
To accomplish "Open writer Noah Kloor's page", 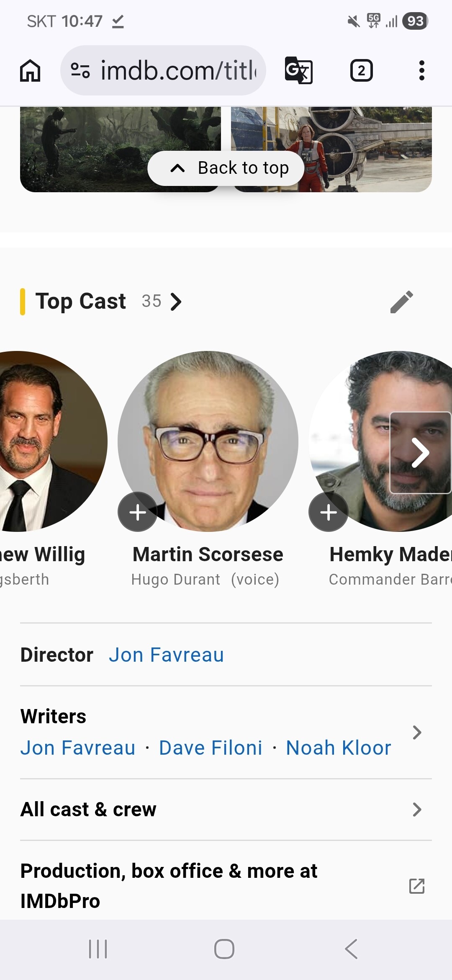I will click(x=339, y=748).
